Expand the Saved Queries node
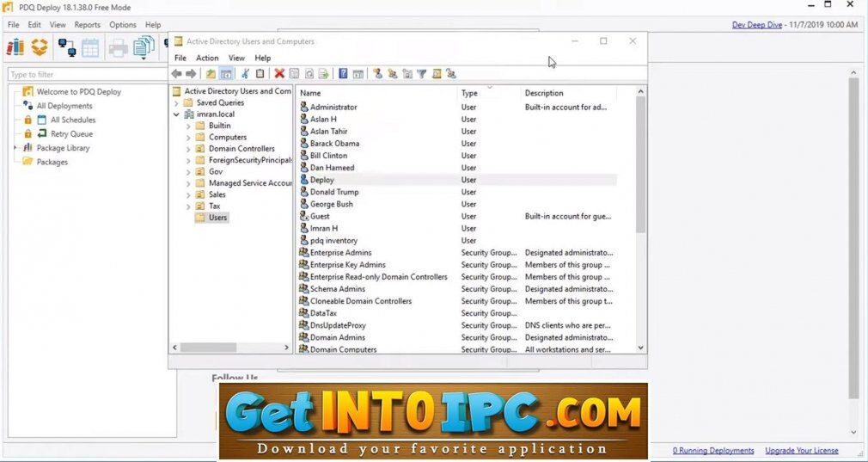Image resolution: width=868 pixels, height=462 pixels. point(176,103)
